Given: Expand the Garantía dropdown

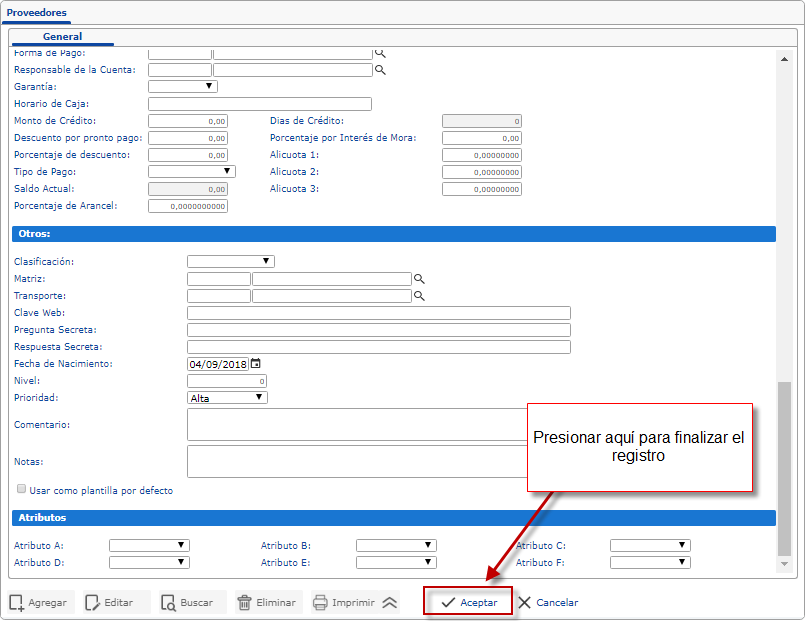Looking at the screenshot, I should coord(183,87).
